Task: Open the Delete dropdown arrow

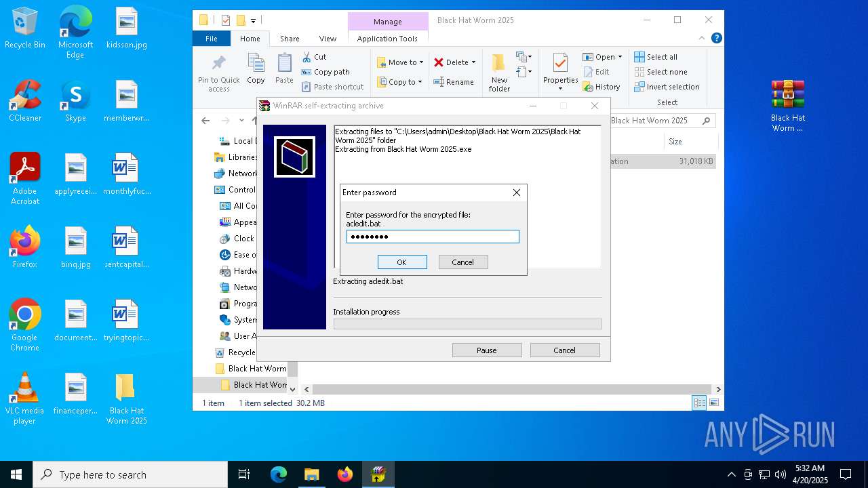Action: point(473,62)
